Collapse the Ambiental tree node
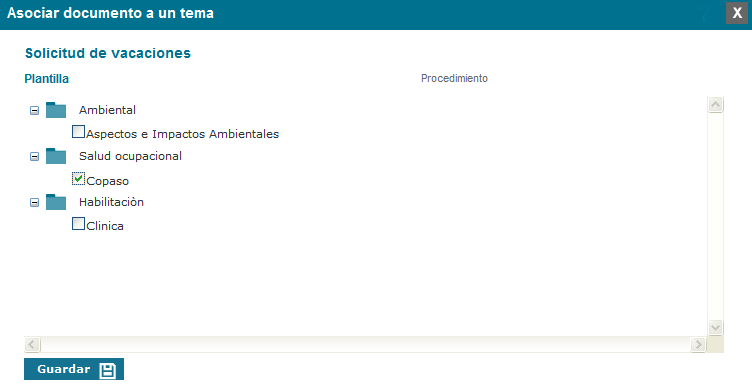 pyautogui.click(x=35, y=111)
